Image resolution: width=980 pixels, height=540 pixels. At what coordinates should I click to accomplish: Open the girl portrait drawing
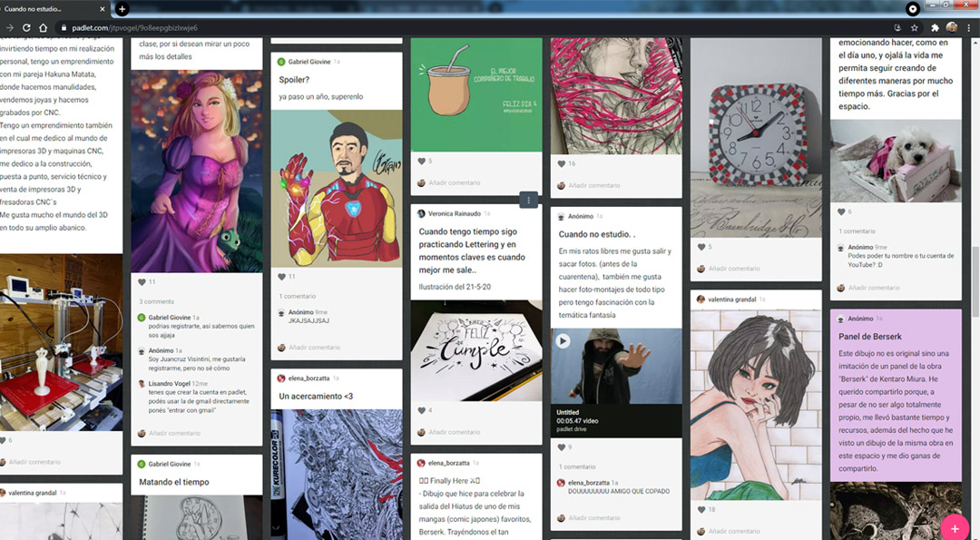point(756,405)
